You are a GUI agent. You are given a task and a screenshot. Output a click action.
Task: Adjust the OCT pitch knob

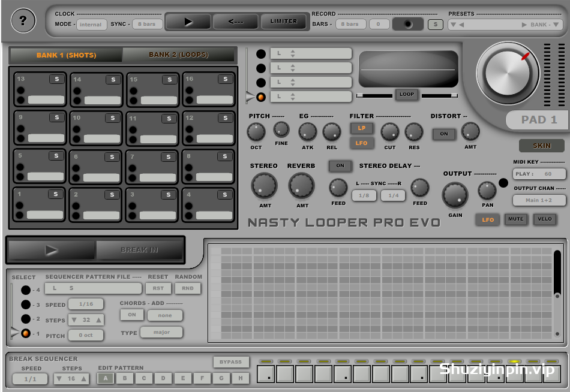coord(256,132)
